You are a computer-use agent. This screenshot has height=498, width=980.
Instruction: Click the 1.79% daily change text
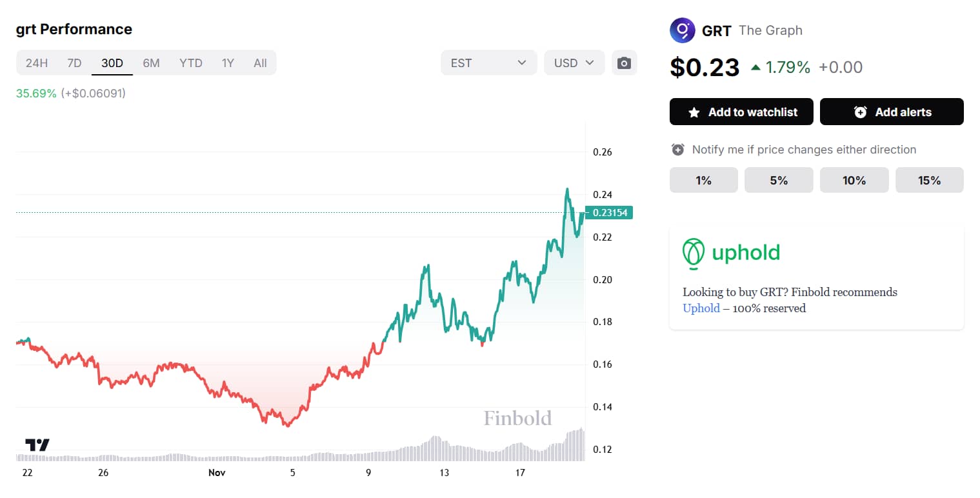(x=788, y=67)
